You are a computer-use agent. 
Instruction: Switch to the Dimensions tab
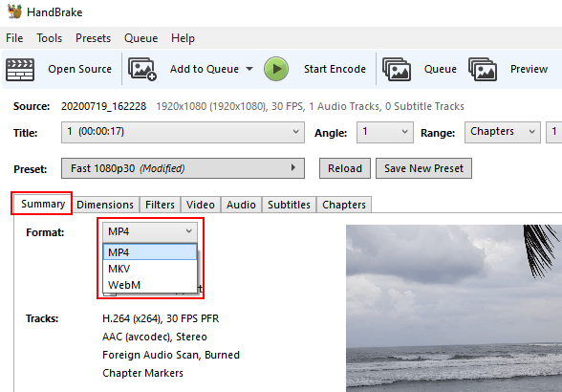pyautogui.click(x=105, y=205)
